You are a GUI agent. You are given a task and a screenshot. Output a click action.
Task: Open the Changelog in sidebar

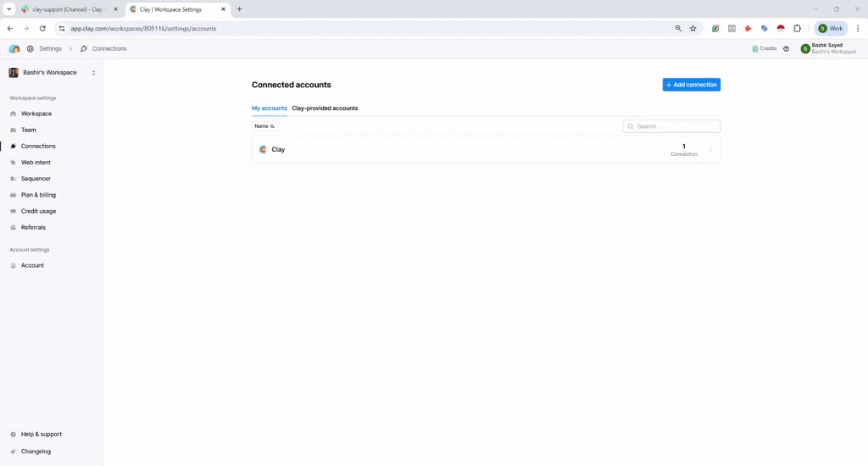(36, 452)
